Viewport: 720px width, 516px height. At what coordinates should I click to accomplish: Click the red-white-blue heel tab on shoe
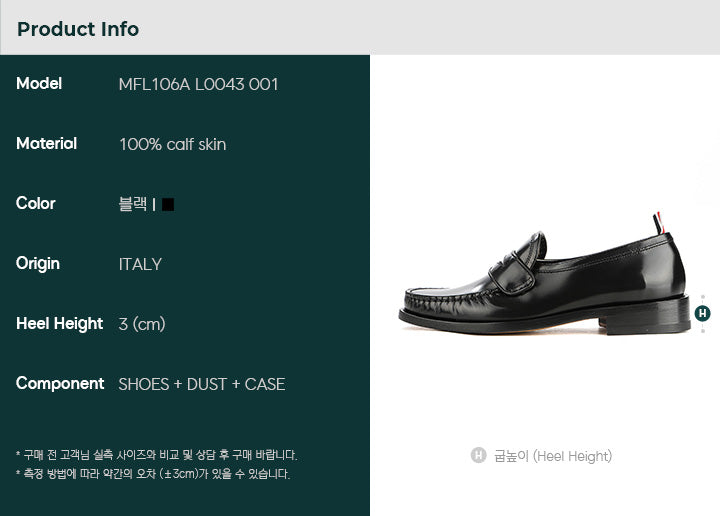pos(658,223)
